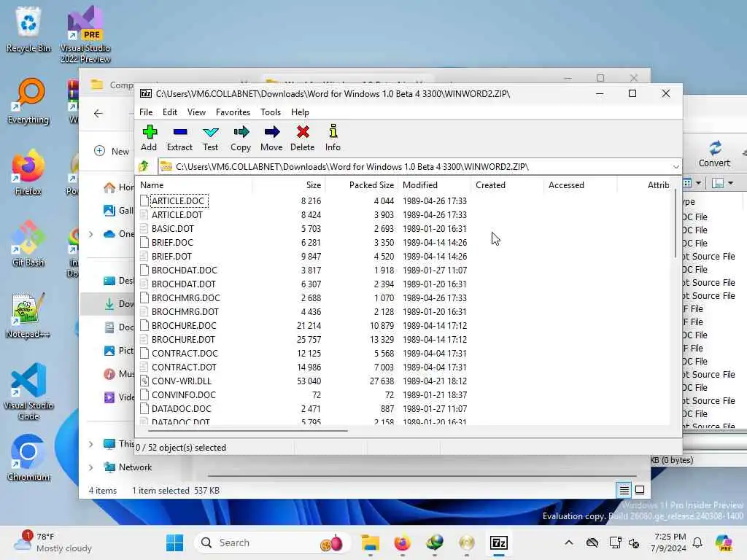Expand This PC in Explorer sidebar
The image size is (747, 560).
point(90,444)
